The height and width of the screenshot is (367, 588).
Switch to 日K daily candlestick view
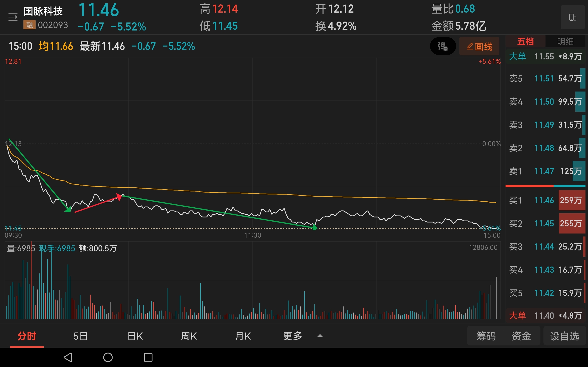click(135, 336)
